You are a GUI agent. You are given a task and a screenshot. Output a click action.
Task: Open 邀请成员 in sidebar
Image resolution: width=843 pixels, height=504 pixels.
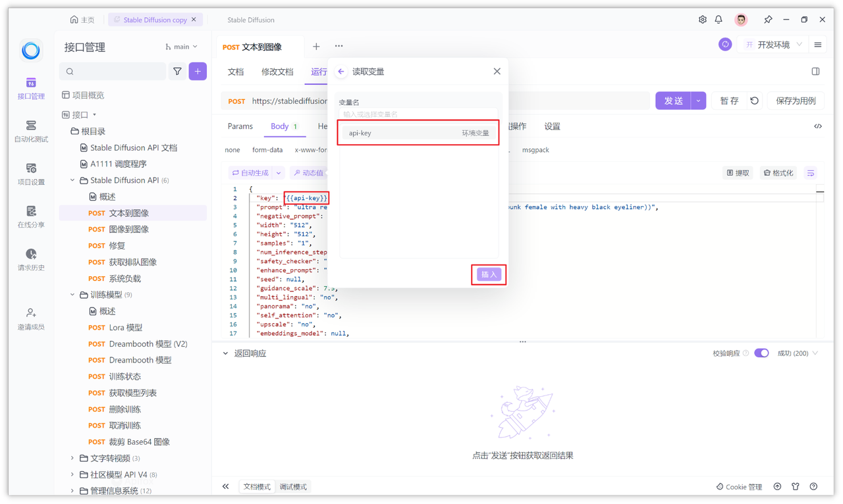click(31, 318)
